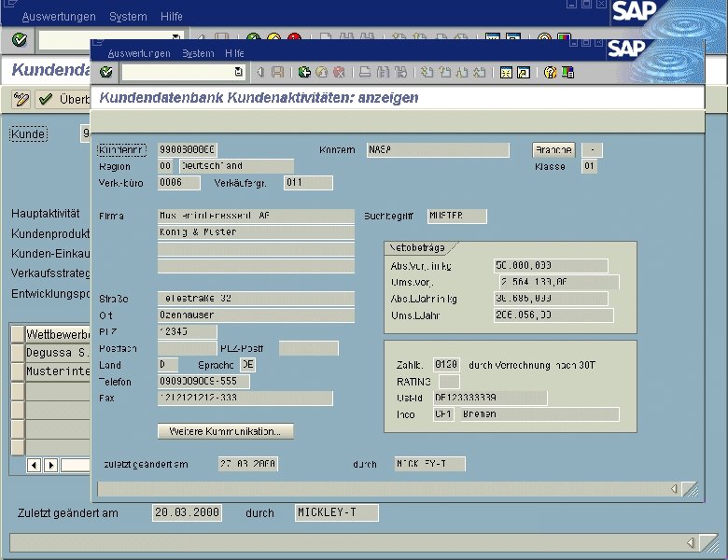
Task: Click the Find binoculars icon in front toolbar
Action: tap(383, 72)
